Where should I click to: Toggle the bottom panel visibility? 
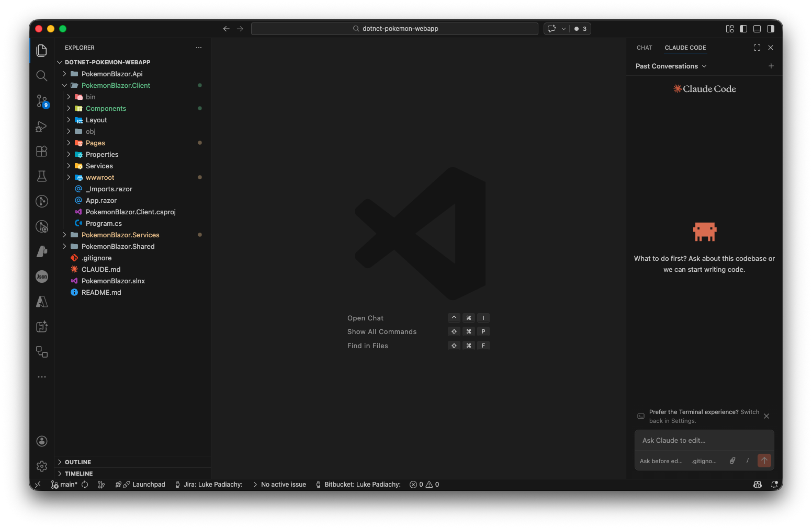tap(757, 29)
